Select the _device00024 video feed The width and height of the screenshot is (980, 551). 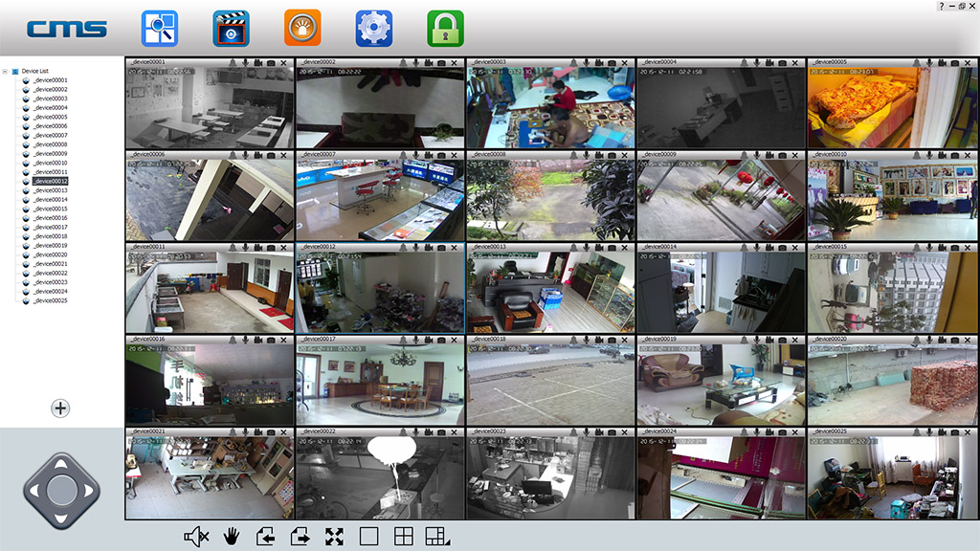coord(722,477)
